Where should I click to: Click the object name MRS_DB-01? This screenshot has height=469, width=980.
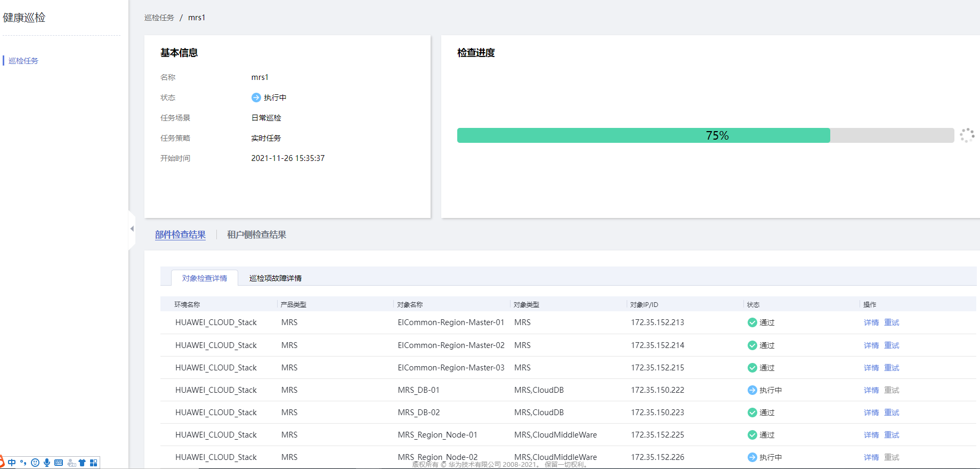[418, 390]
